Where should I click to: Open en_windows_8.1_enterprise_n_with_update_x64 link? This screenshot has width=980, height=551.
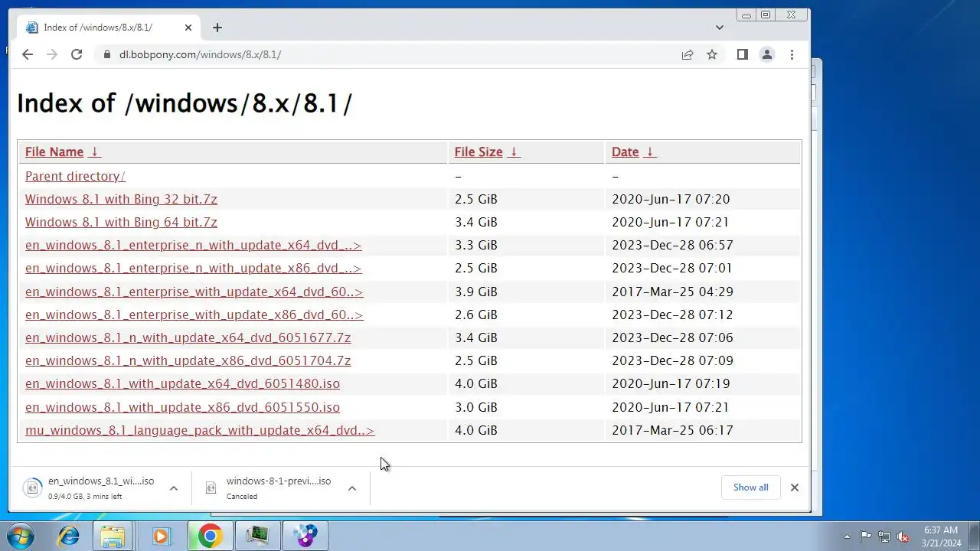click(193, 245)
